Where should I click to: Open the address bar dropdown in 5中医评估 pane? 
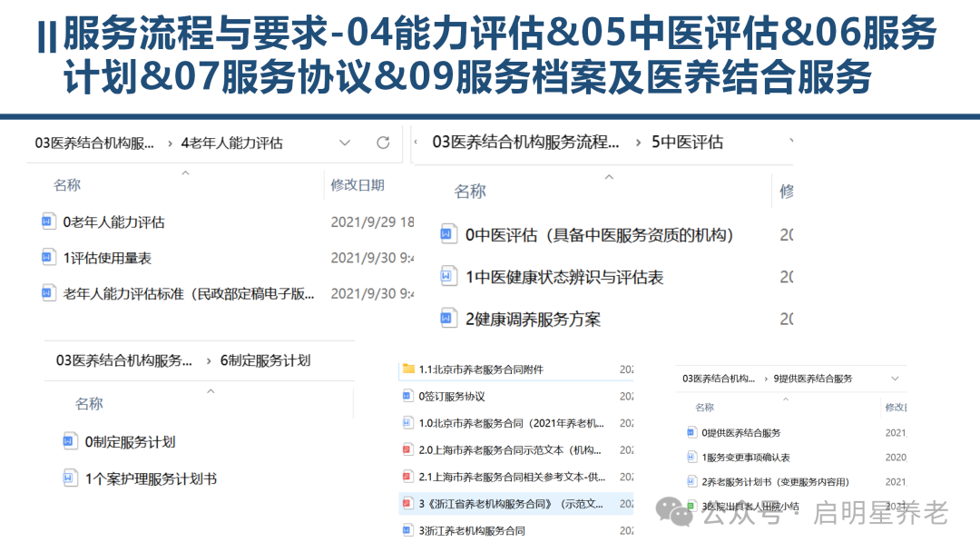(792, 143)
